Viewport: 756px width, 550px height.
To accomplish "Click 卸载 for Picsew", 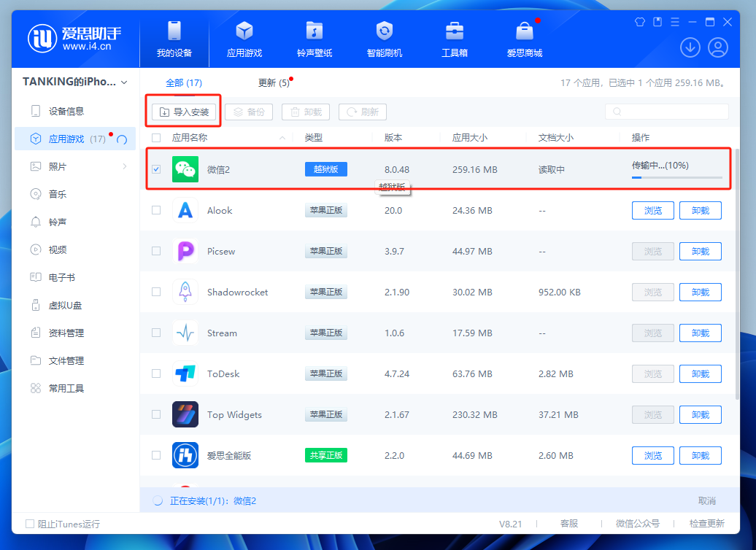I will [700, 251].
